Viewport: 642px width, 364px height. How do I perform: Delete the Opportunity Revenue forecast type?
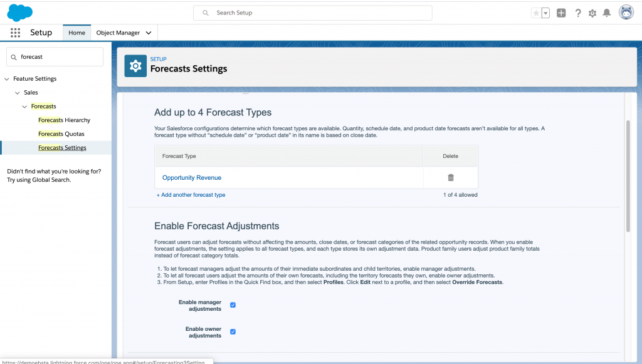pos(450,177)
